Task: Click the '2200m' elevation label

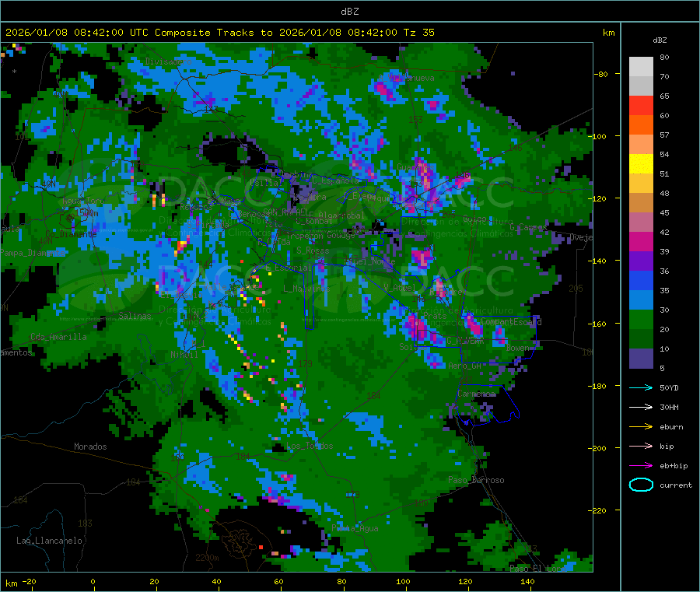Action: (207, 558)
